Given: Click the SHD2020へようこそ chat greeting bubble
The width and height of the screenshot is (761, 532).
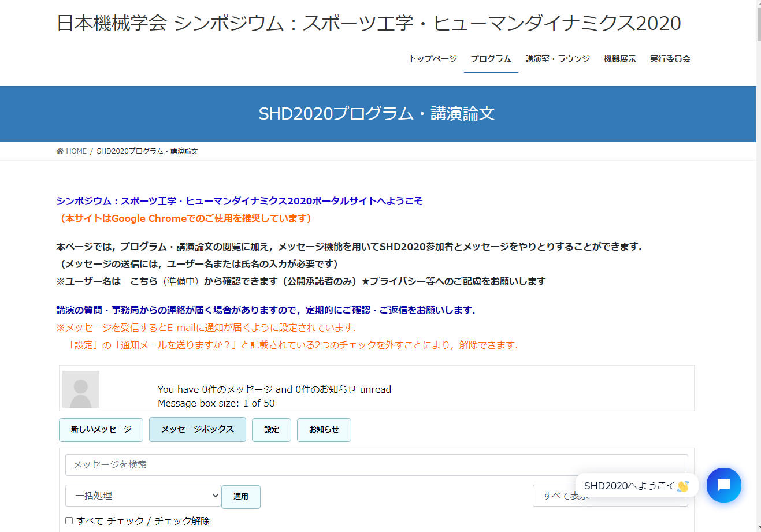Looking at the screenshot, I should [637, 486].
